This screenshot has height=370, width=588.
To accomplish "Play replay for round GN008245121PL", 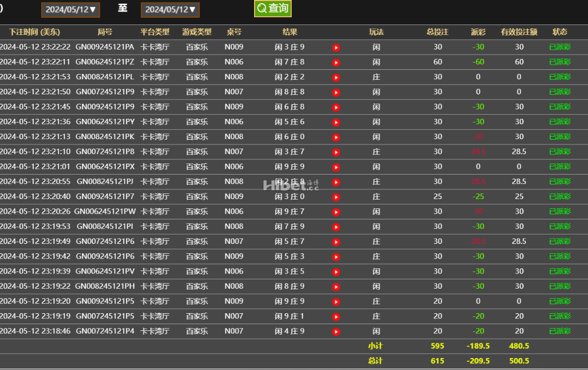I will 336,78.
